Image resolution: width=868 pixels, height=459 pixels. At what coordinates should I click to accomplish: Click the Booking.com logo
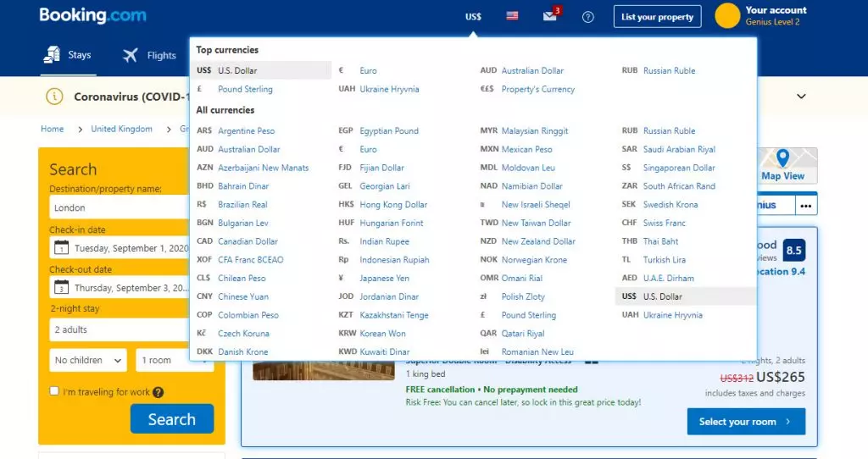[x=92, y=15]
